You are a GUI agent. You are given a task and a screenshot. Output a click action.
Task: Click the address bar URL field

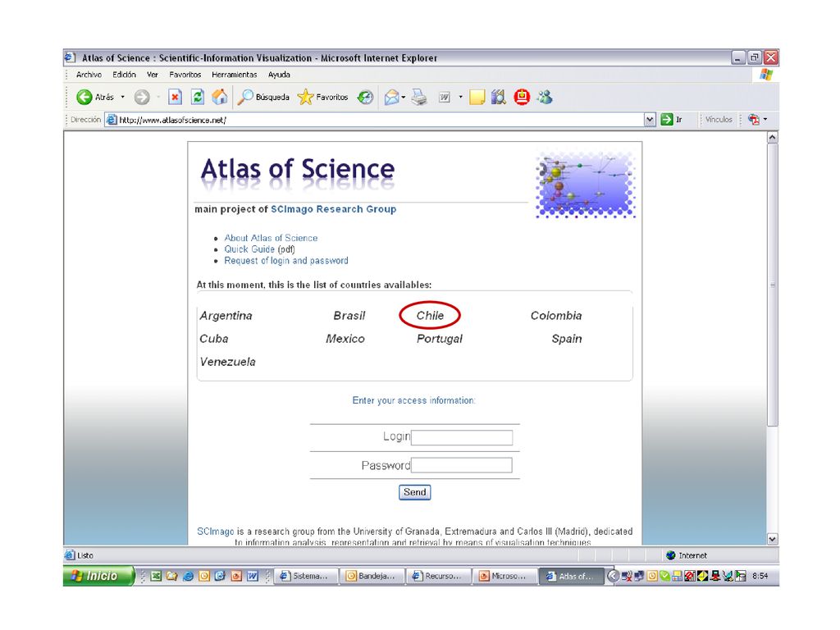pyautogui.click(x=374, y=120)
